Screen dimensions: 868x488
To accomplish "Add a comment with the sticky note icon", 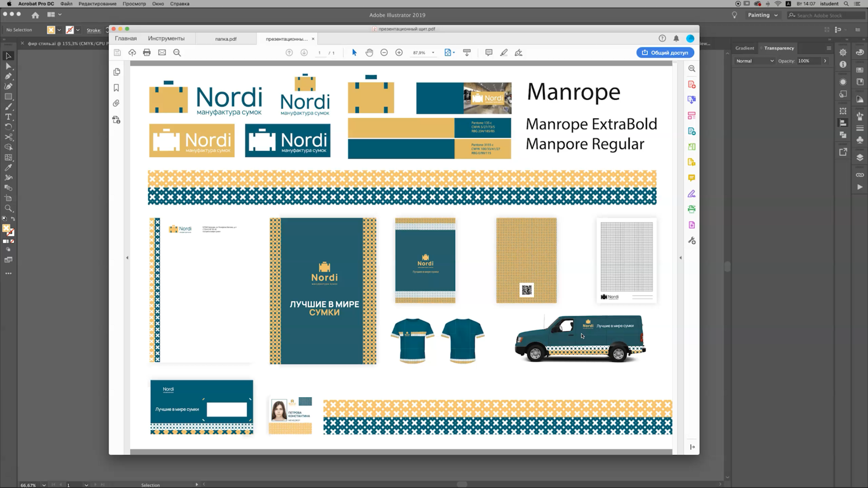I will tap(489, 53).
